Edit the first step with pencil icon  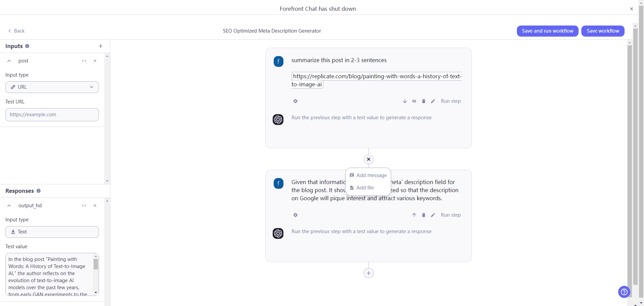pos(433,101)
